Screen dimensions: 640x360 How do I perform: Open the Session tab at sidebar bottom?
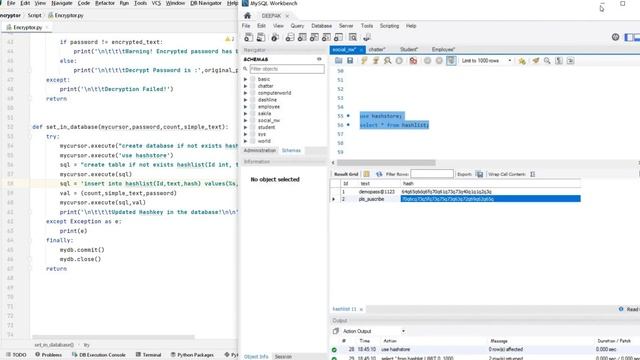(x=283, y=357)
